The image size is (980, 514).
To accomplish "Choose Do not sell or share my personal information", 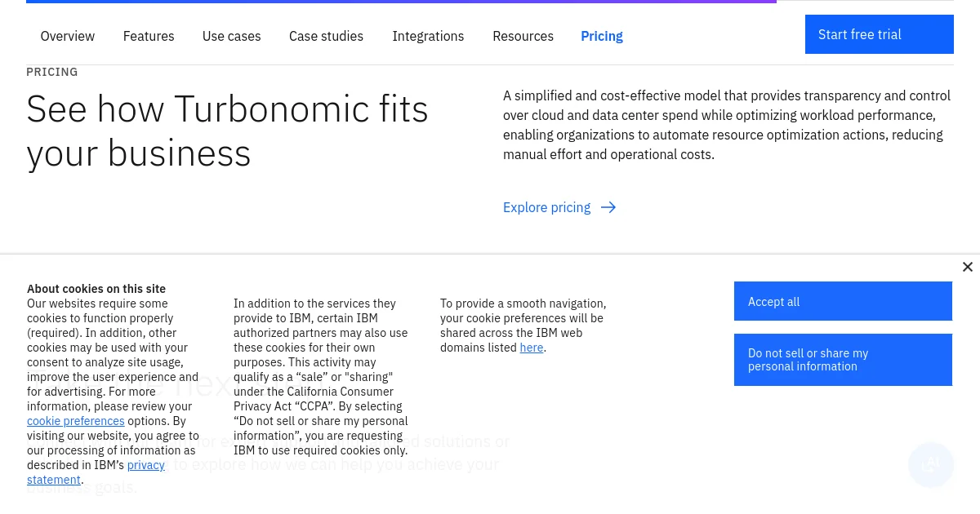I will point(843,360).
